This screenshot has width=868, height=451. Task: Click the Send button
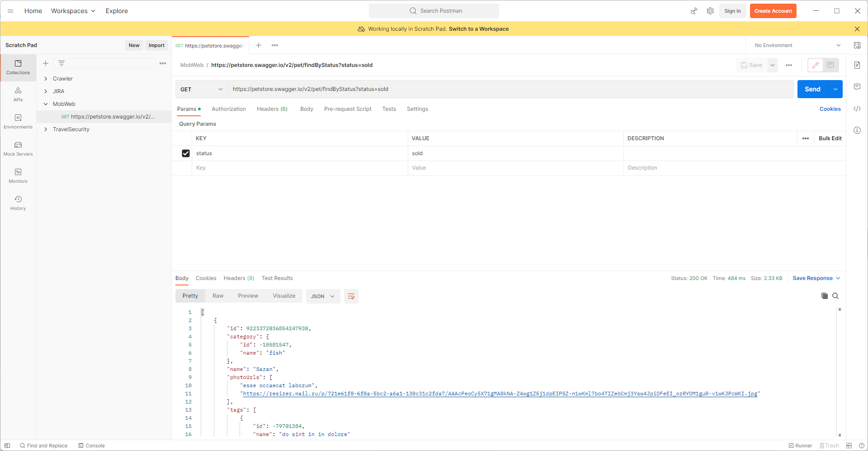point(812,89)
